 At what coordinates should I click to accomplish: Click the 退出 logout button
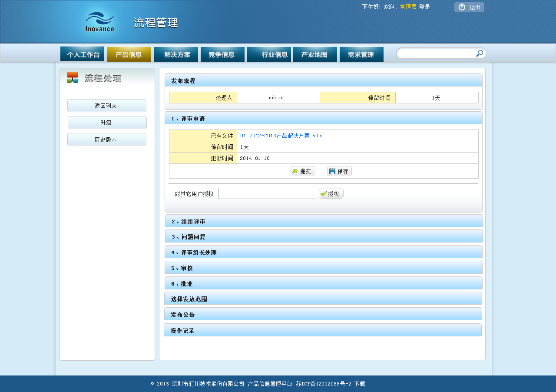pyautogui.click(x=469, y=7)
